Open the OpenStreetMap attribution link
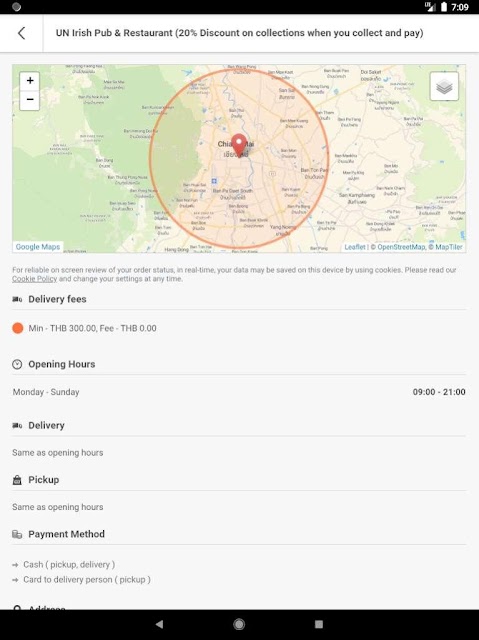Image resolution: width=479 pixels, height=640 pixels. (x=401, y=247)
